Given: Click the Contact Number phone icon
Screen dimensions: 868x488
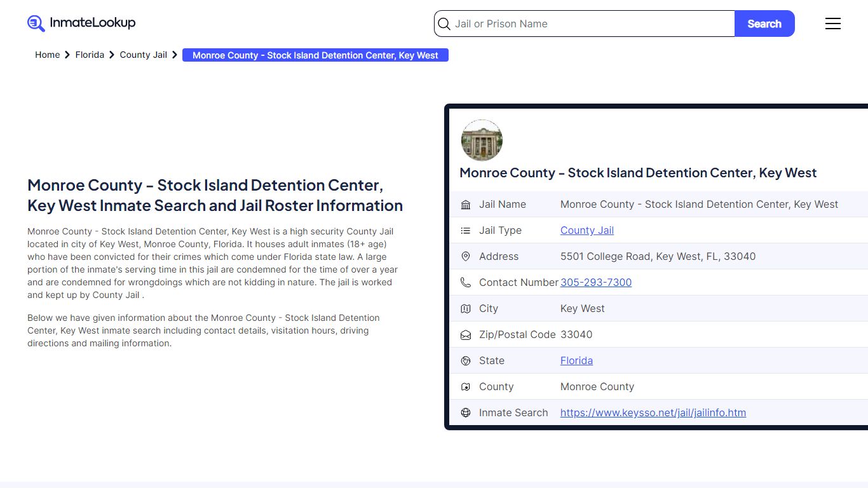Looking at the screenshot, I should (x=466, y=283).
